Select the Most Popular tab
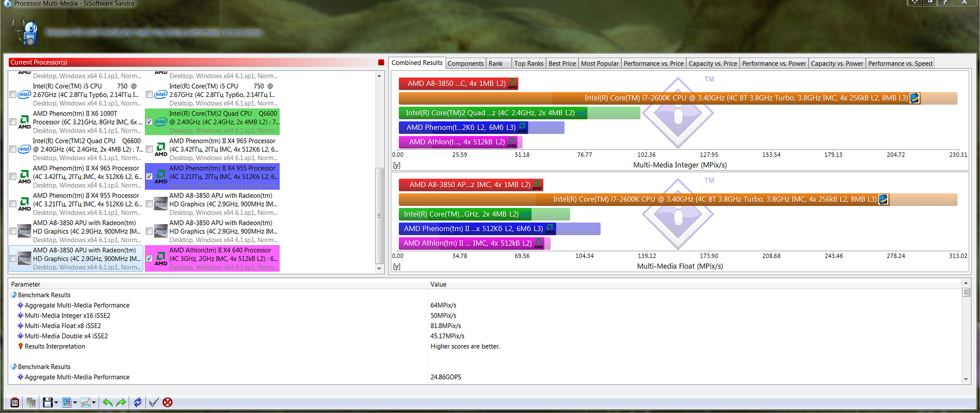 click(x=600, y=63)
